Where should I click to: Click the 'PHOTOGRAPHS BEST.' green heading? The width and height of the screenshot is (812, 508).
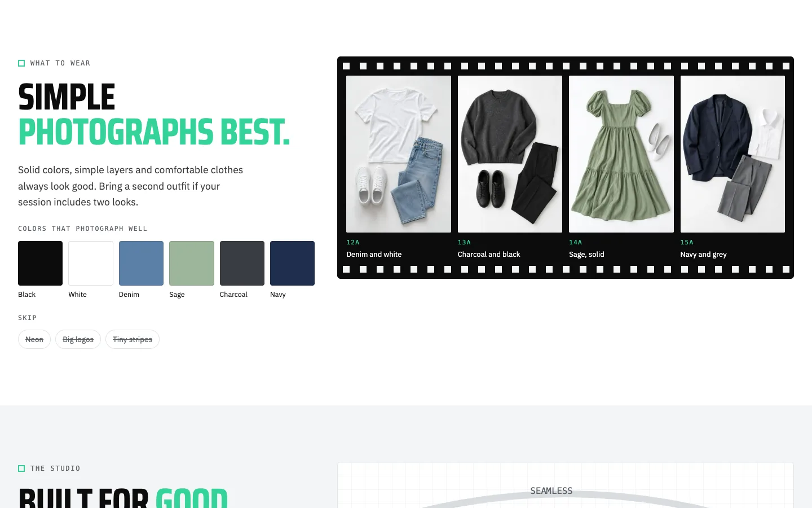tap(154, 132)
